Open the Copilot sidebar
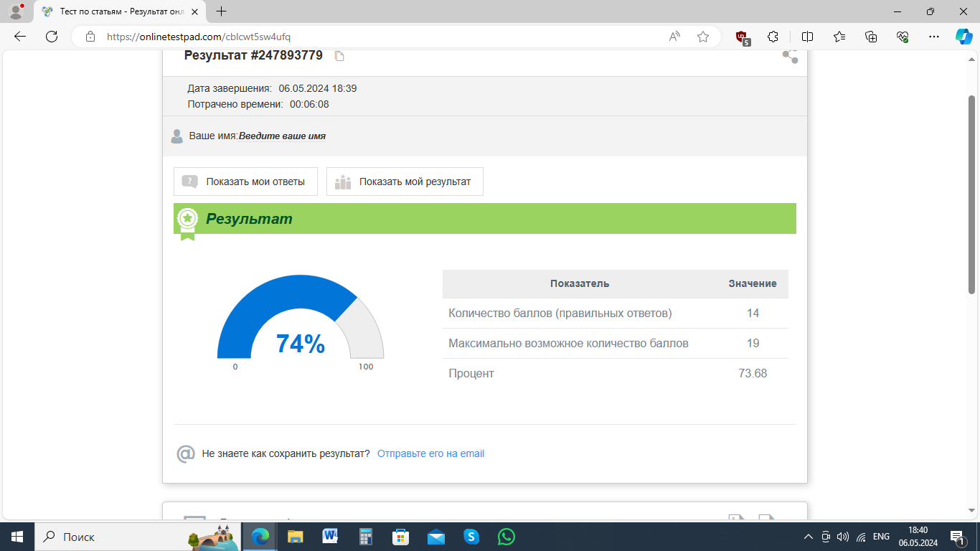980x551 pixels. coord(963,37)
